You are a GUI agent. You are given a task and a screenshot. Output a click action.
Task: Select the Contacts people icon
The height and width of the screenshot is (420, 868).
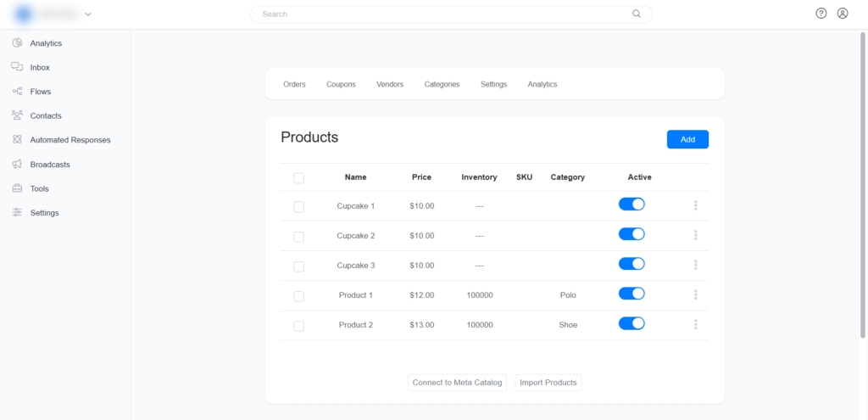click(17, 115)
